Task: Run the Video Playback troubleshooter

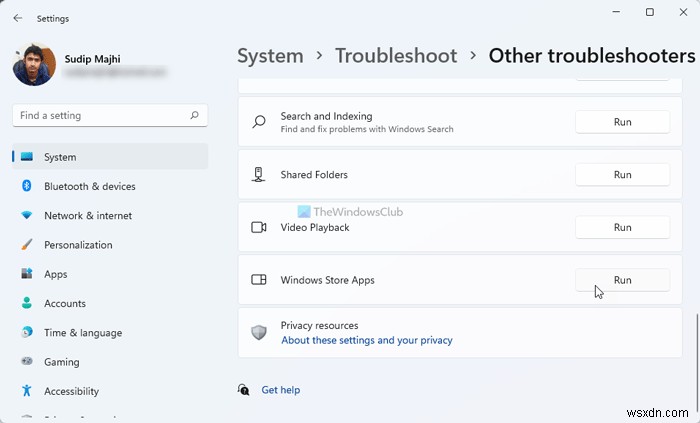Action: (622, 227)
